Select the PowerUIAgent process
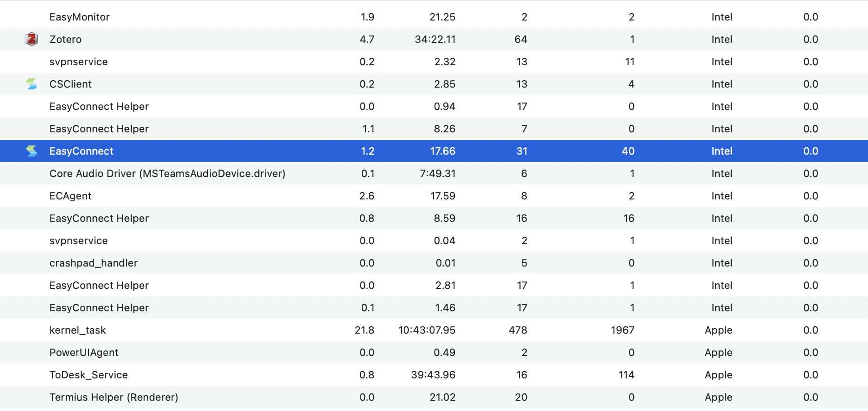 tap(434, 352)
